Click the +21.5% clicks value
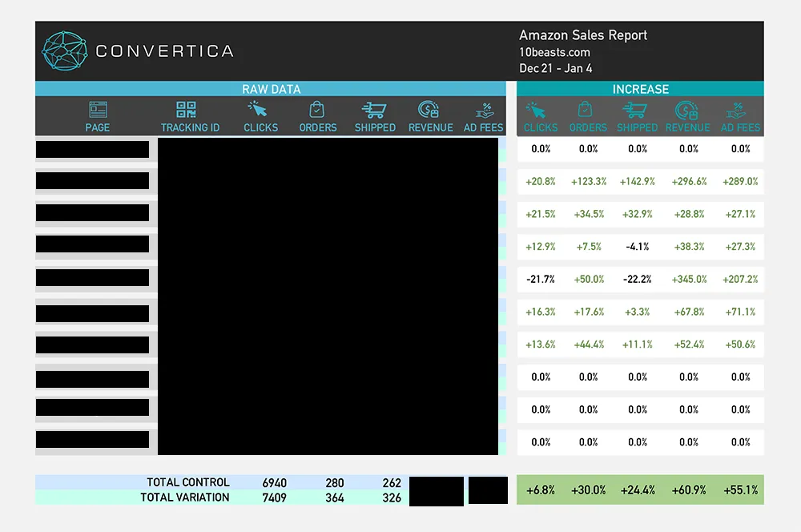This screenshot has height=532, width=801. (541, 214)
